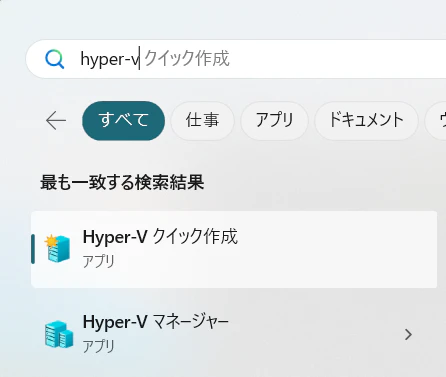This screenshot has width=446, height=377.
Task: Click the Hyper-V マネージャー server icon
Action: (59, 334)
